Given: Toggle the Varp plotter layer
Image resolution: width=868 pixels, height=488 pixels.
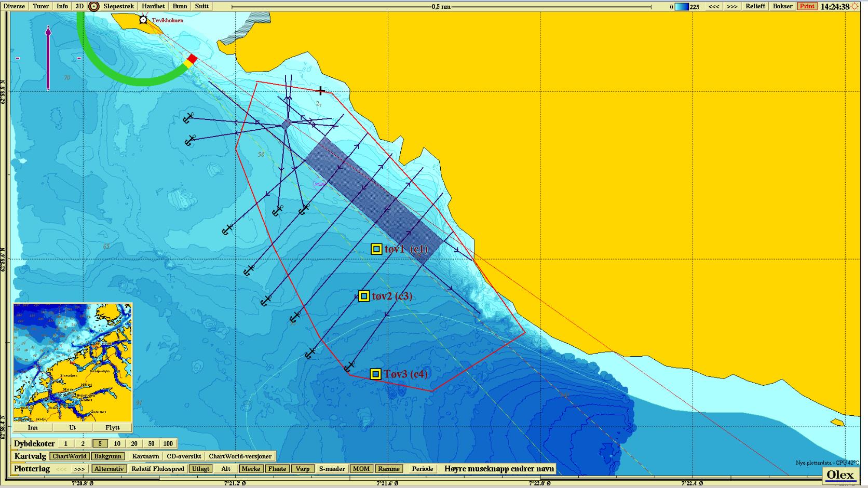Looking at the screenshot, I should 303,469.
